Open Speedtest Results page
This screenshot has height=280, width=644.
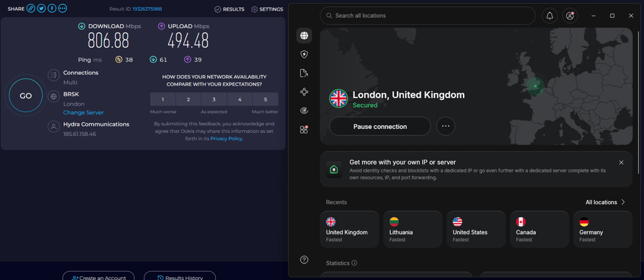pyautogui.click(x=229, y=9)
